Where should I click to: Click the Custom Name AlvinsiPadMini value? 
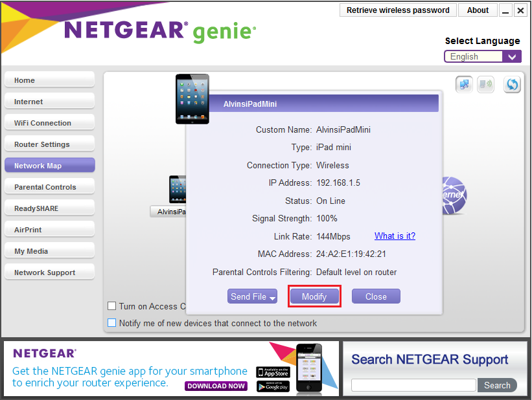[x=343, y=129]
